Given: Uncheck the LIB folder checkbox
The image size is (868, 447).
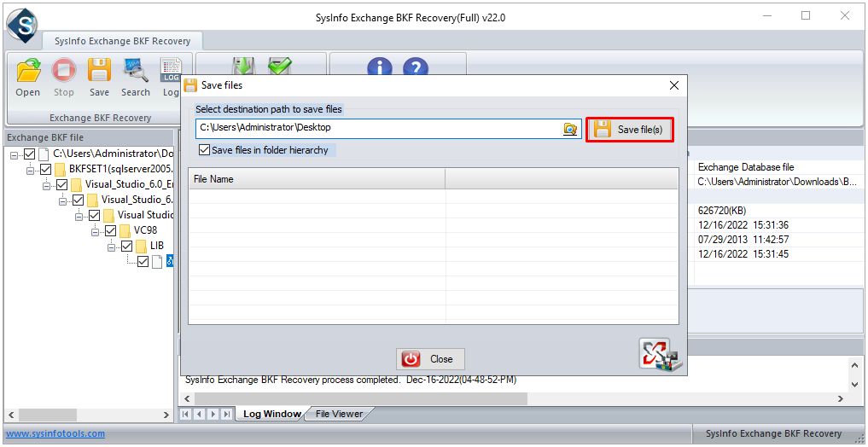Looking at the screenshot, I should click(x=127, y=246).
